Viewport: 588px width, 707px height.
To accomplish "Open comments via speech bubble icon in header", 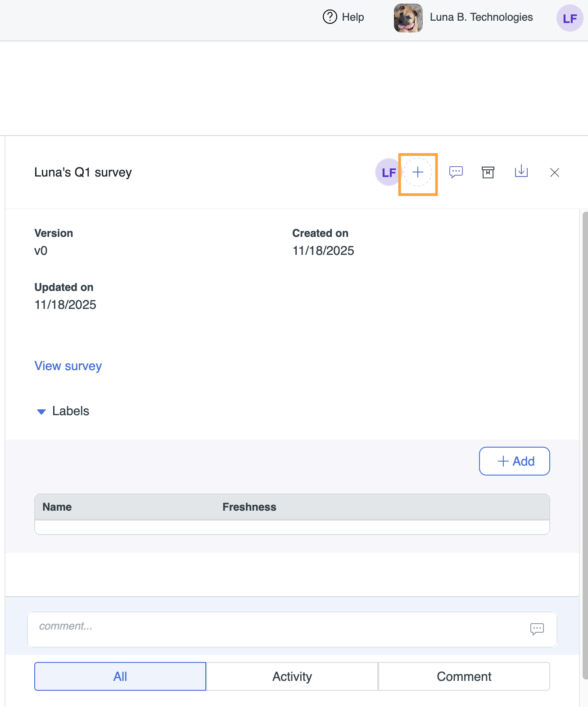I will (456, 172).
